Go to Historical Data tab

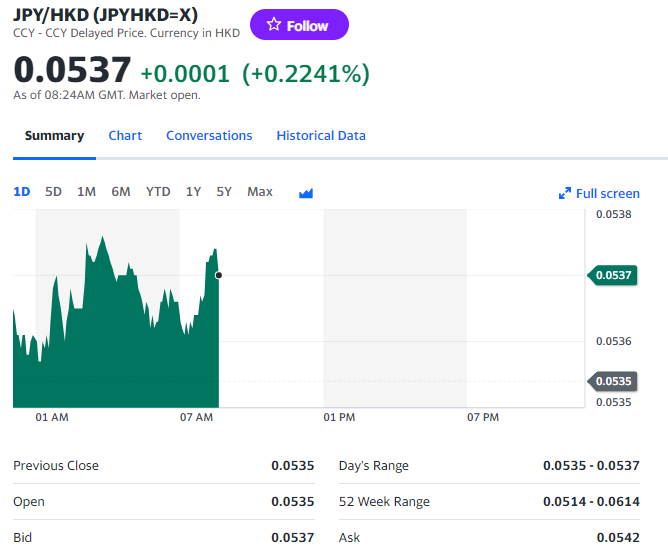click(321, 136)
